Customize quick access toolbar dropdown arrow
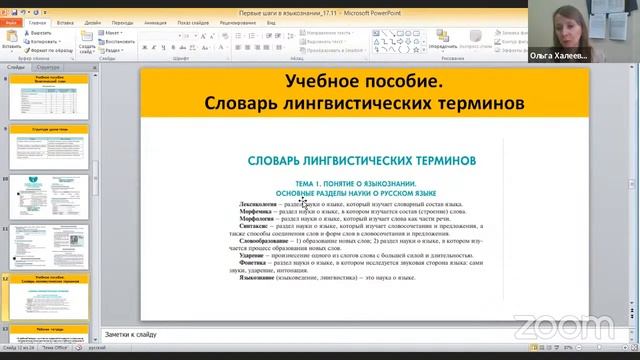 tap(45, 13)
